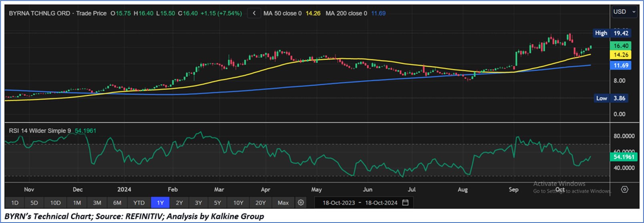
Task: Collapse the indicator legend with the left chevron
Action: (x=254, y=13)
